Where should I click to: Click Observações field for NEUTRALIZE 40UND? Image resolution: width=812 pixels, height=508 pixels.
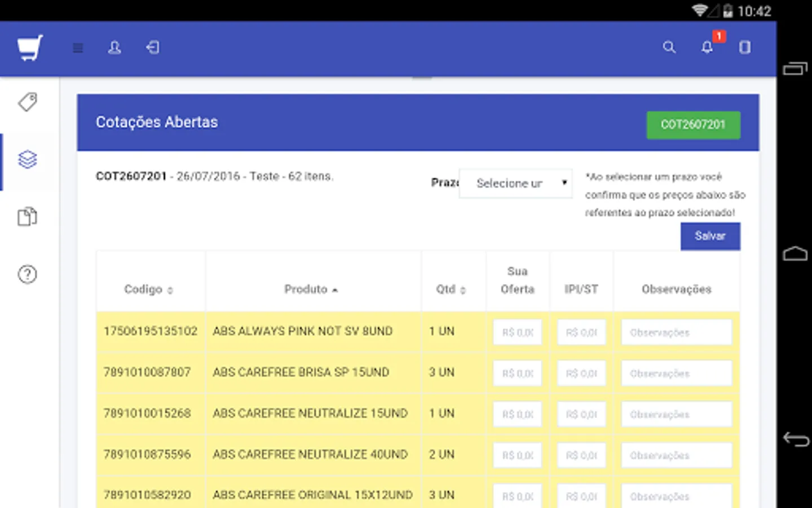coord(677,455)
